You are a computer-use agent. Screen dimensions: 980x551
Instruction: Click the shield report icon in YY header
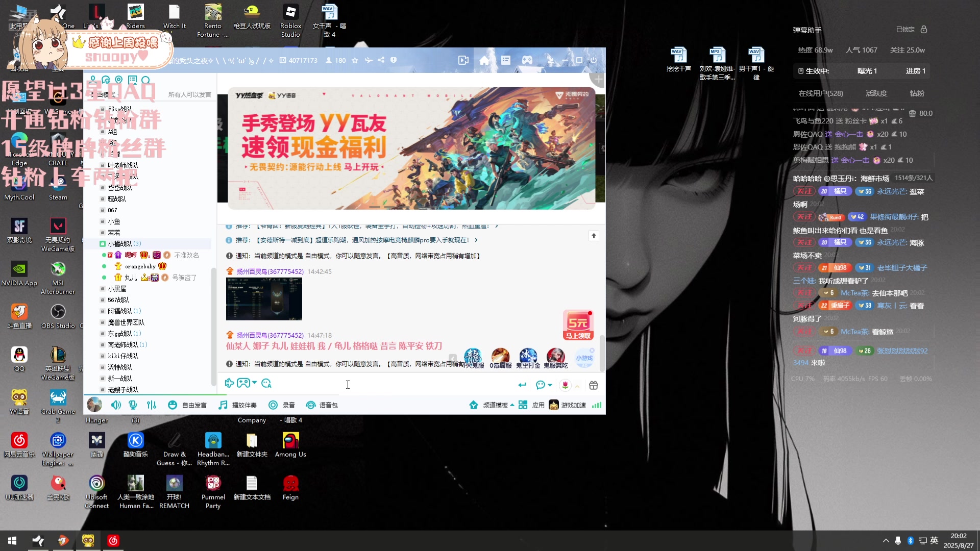pos(394,60)
